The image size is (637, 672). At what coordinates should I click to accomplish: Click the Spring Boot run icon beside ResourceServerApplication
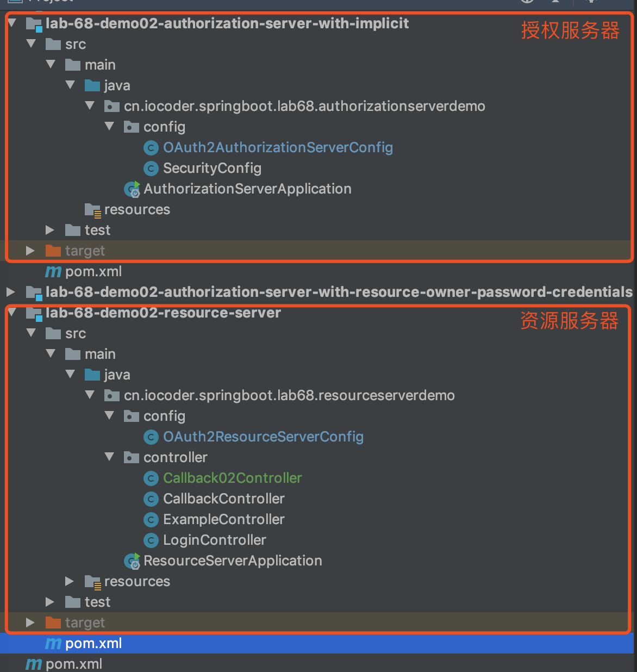coord(132,561)
